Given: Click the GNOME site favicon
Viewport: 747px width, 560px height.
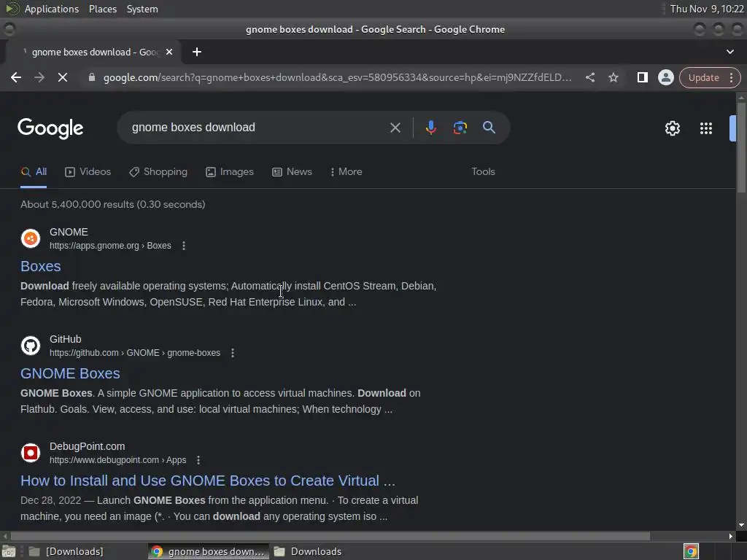Looking at the screenshot, I should [x=31, y=238].
